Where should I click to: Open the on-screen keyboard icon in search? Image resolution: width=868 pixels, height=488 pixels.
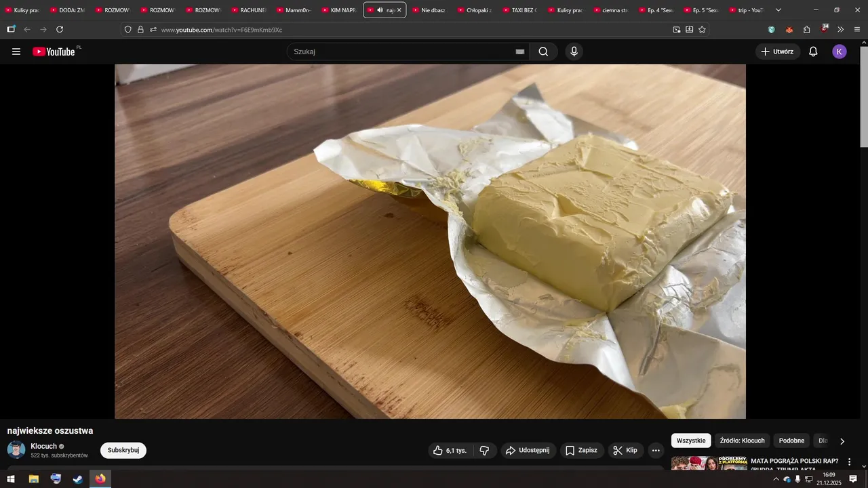[520, 52]
